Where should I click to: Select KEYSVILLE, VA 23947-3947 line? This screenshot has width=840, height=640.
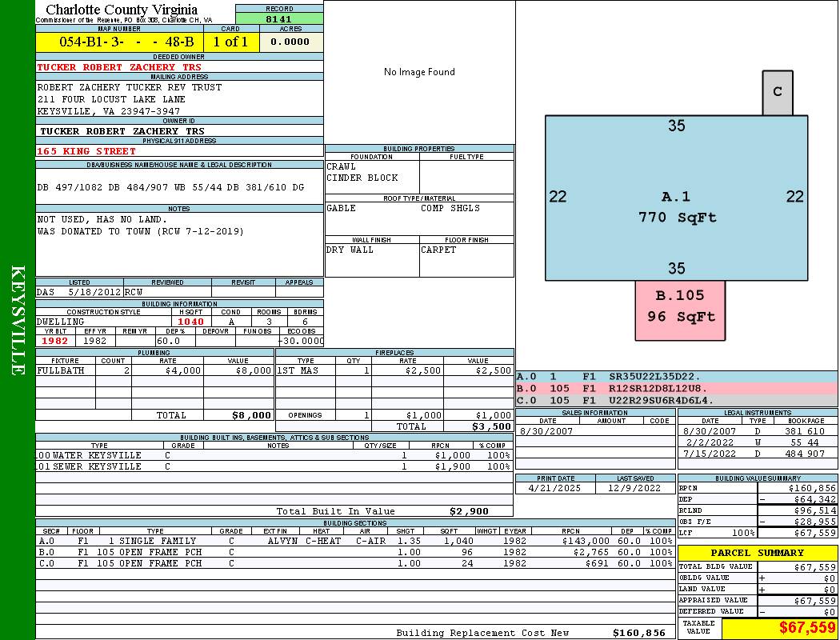108,111
